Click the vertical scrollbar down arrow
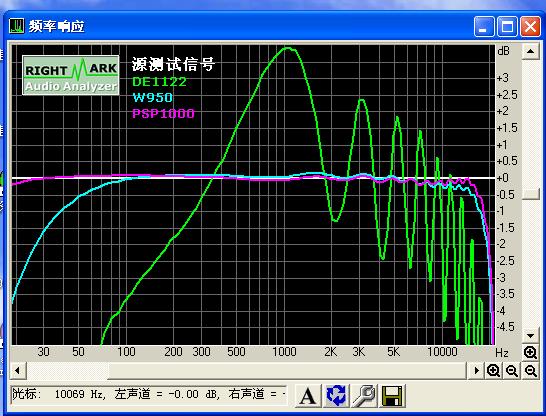Viewport: 546px width, 416px height. pos(531,336)
